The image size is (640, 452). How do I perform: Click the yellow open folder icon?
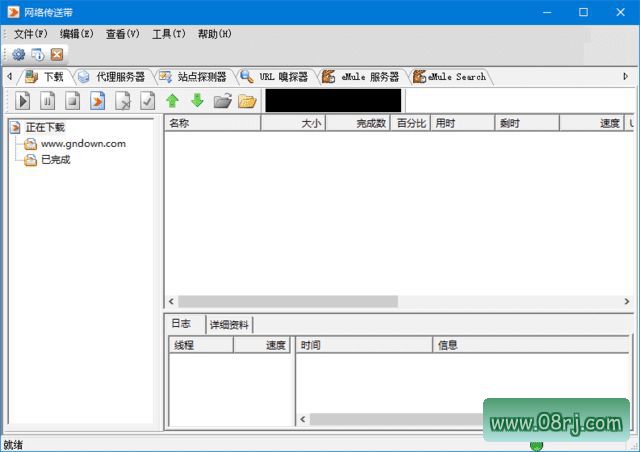click(247, 101)
